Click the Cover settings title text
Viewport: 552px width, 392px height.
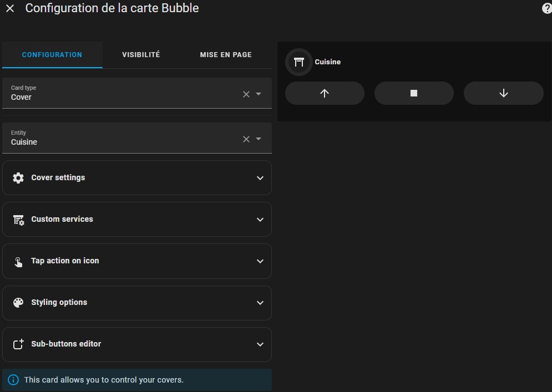click(x=58, y=177)
